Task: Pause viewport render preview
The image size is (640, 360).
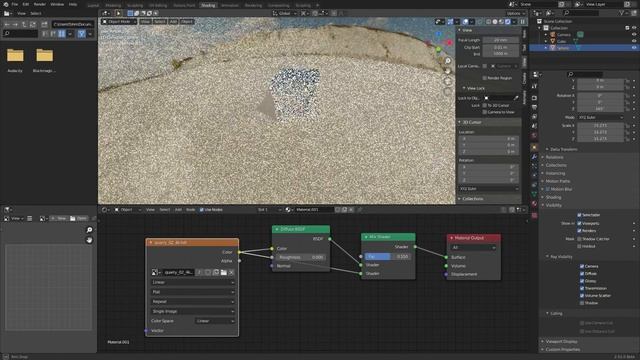Action: [x=522, y=21]
